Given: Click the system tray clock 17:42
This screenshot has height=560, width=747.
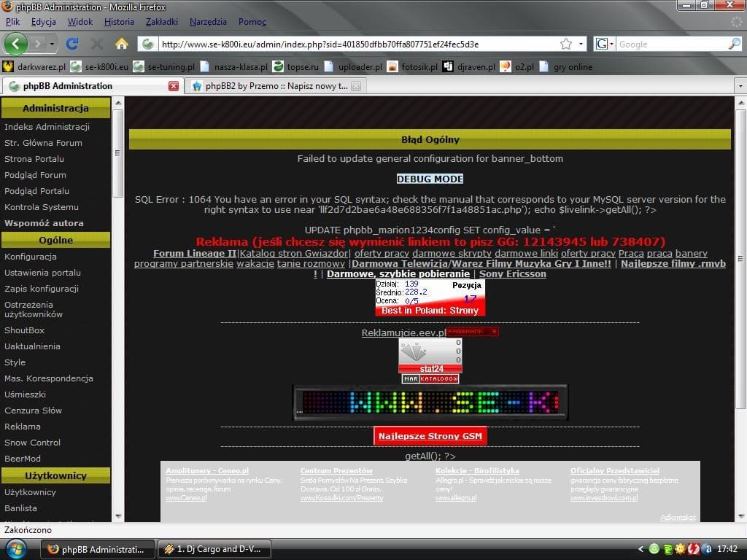Looking at the screenshot, I should click(727, 549).
